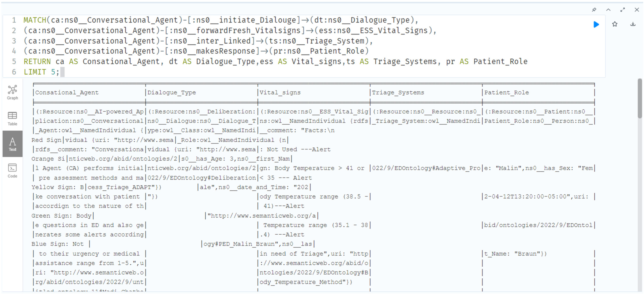Open the Code view

point(12,171)
